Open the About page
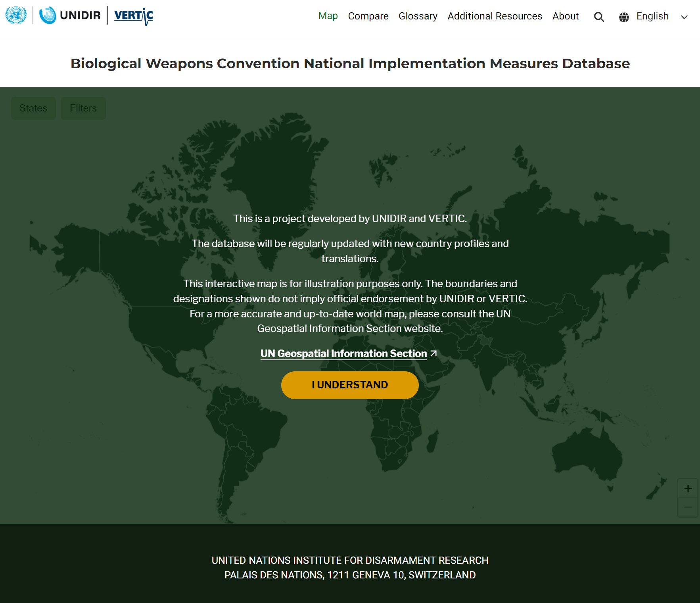This screenshot has width=700, height=603. point(566,16)
